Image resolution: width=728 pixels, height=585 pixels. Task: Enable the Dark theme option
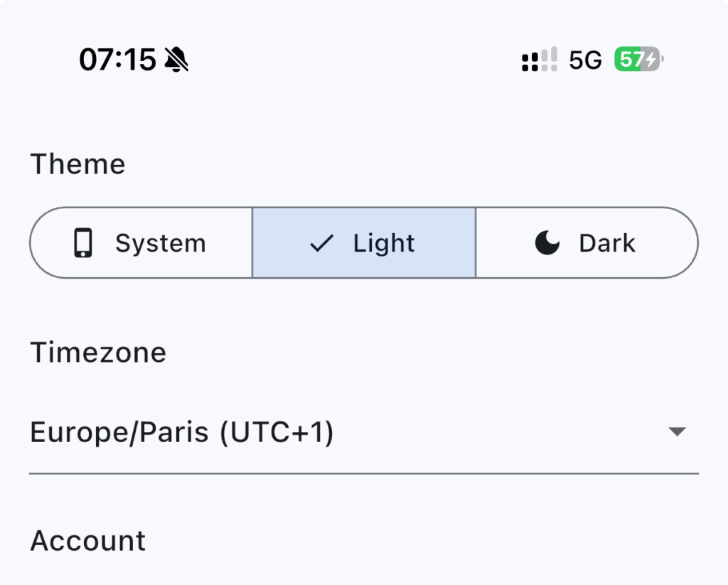587,243
